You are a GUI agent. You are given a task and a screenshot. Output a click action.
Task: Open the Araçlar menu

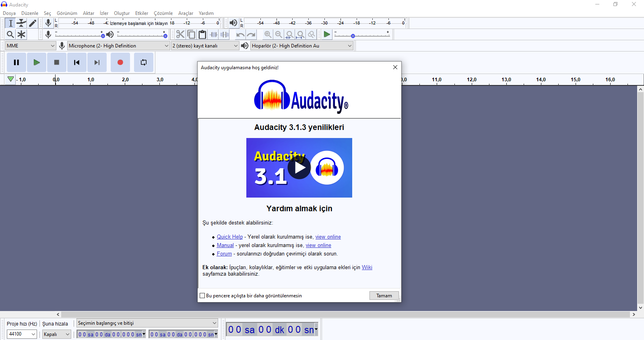pos(186,13)
